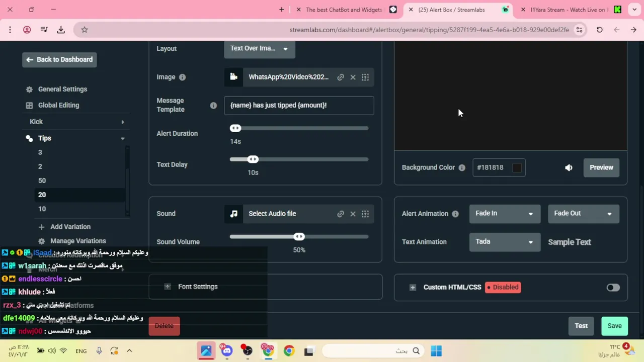Image resolution: width=644 pixels, height=362 pixels.
Task: Click the bookmark star in address bar
Action: (85, 30)
